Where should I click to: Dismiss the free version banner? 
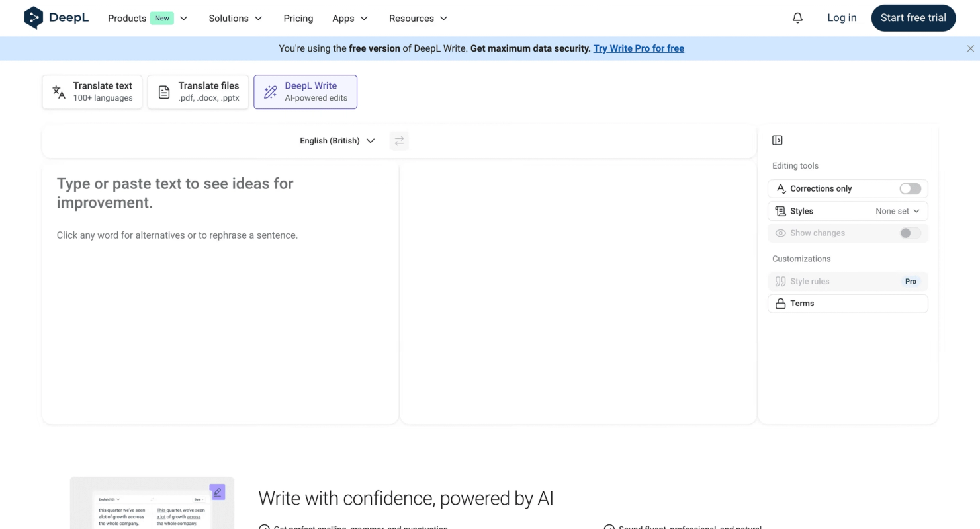point(970,48)
